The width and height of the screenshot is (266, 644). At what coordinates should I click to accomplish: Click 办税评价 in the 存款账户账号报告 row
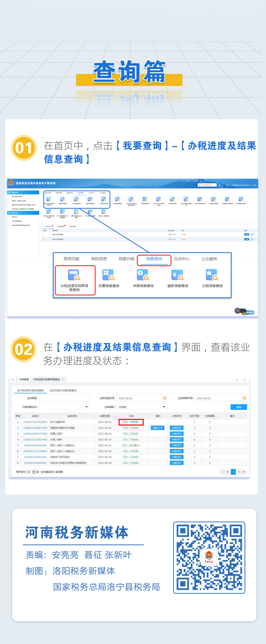click(x=177, y=457)
